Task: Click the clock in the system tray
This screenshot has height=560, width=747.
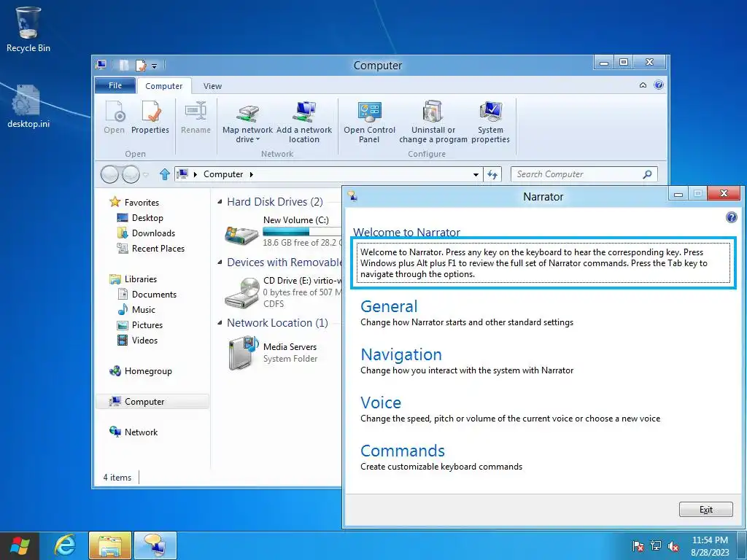Action: (x=710, y=545)
